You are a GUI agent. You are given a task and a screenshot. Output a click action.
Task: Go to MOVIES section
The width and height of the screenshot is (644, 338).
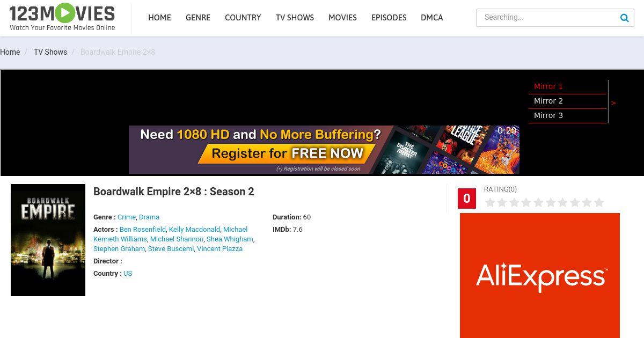342,18
